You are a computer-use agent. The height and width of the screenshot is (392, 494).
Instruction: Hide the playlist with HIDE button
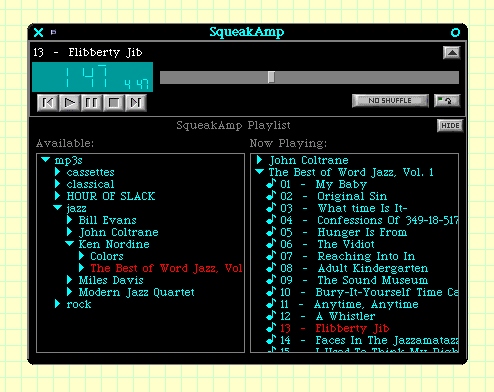[x=450, y=126]
